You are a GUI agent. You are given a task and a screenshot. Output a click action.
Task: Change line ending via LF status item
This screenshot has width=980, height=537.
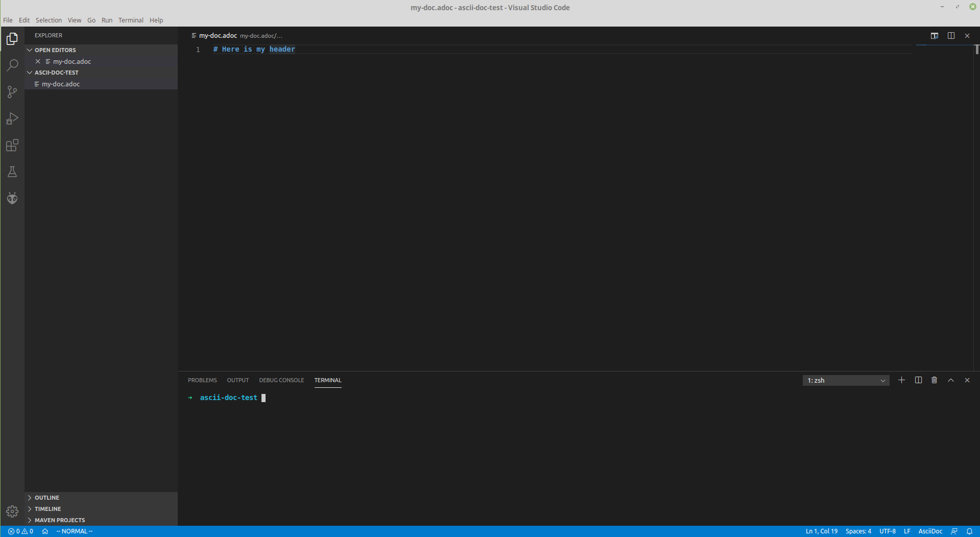(907, 531)
